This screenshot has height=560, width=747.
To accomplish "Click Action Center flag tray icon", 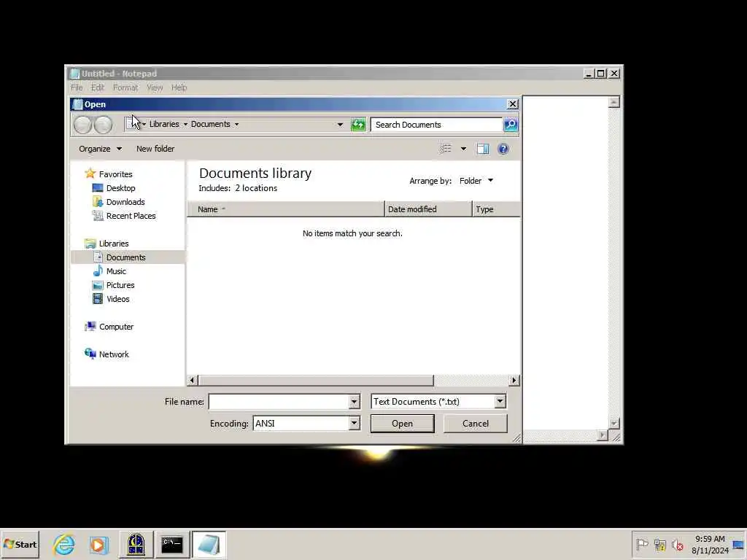I will pos(642,544).
